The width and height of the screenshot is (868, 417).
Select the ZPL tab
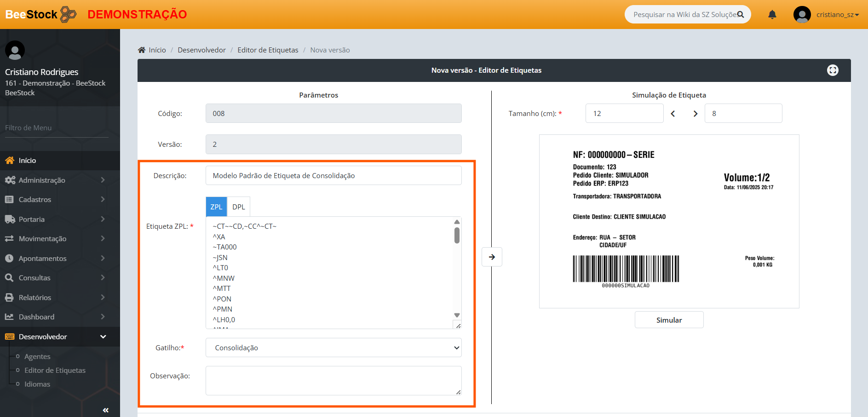[216, 207]
